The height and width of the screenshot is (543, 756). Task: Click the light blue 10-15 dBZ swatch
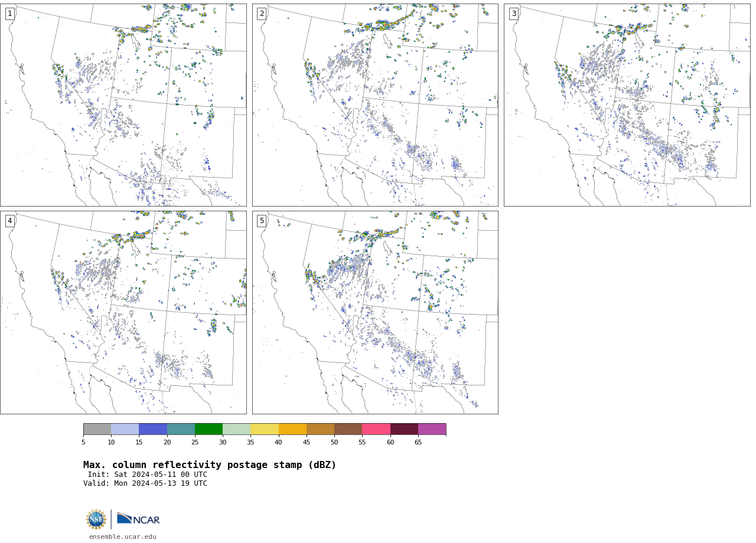(125, 429)
